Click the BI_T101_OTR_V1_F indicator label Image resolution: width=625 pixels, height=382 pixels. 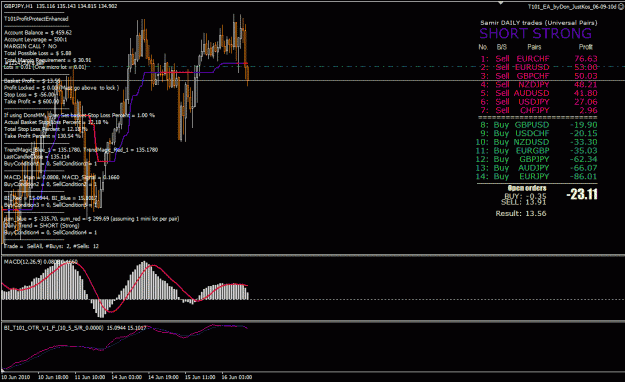coord(75,328)
